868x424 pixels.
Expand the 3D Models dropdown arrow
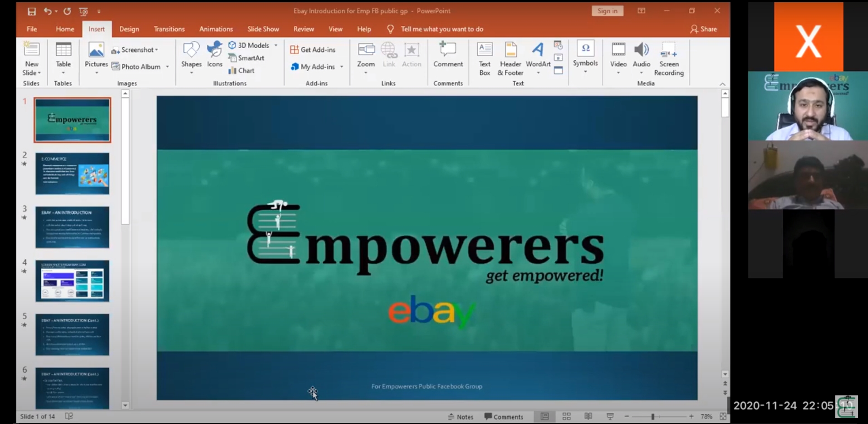[276, 45]
